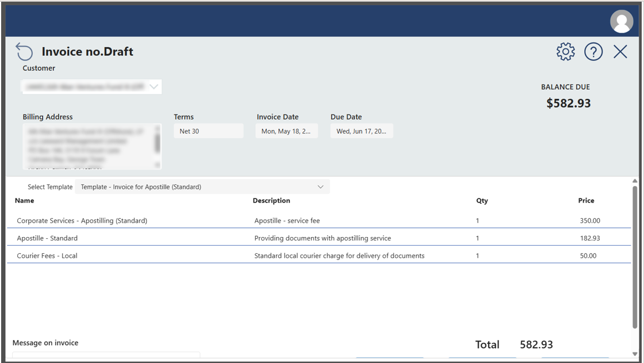Pick a new Due Date
This screenshot has width=644, height=363.
362,131
